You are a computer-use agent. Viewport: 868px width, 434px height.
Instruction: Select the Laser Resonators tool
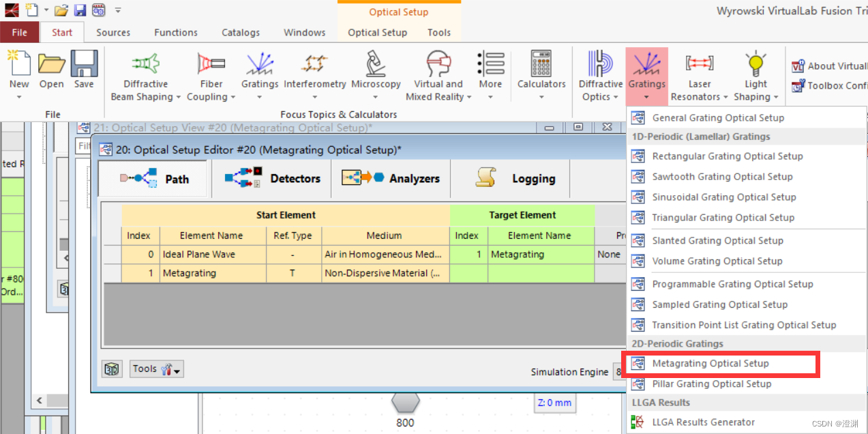pos(699,75)
